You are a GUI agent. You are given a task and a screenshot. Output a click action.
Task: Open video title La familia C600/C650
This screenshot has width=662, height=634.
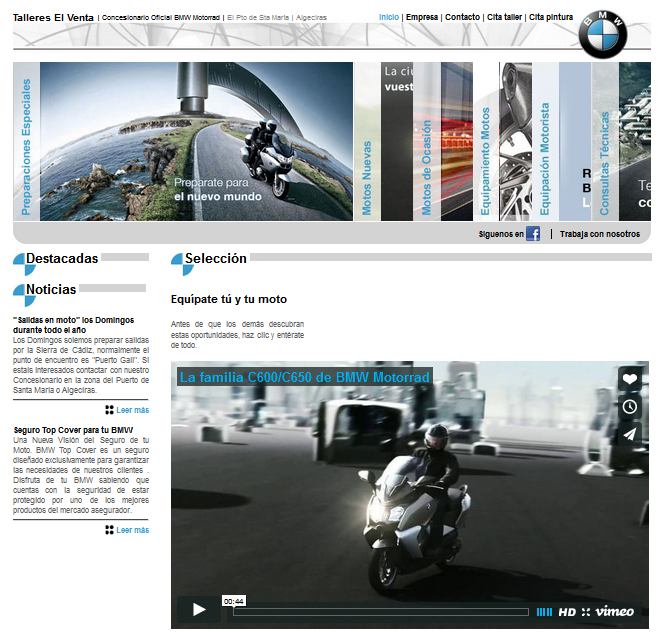(304, 377)
